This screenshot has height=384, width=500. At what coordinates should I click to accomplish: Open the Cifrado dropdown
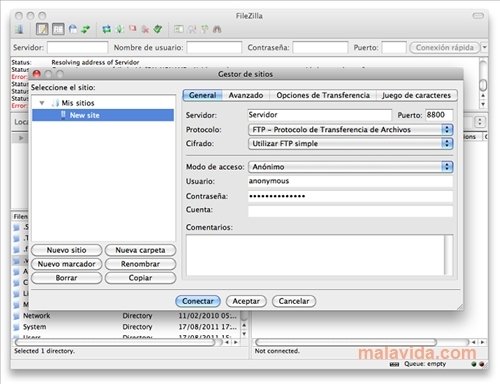[x=350, y=144]
